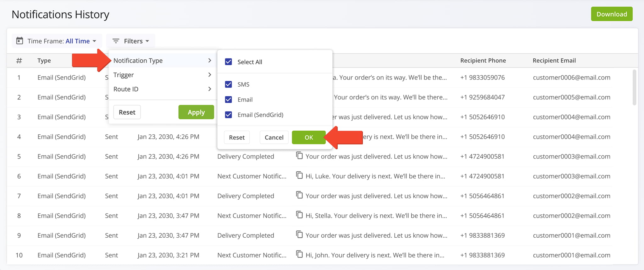Click Delivery Completed in row 9
The height and width of the screenshot is (270, 644).
[x=246, y=235]
